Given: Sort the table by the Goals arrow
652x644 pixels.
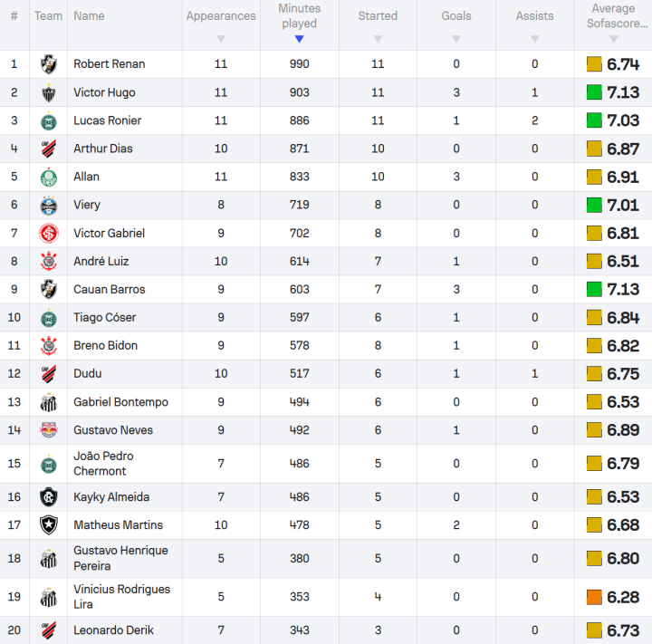Looking at the screenshot, I should click(456, 39).
